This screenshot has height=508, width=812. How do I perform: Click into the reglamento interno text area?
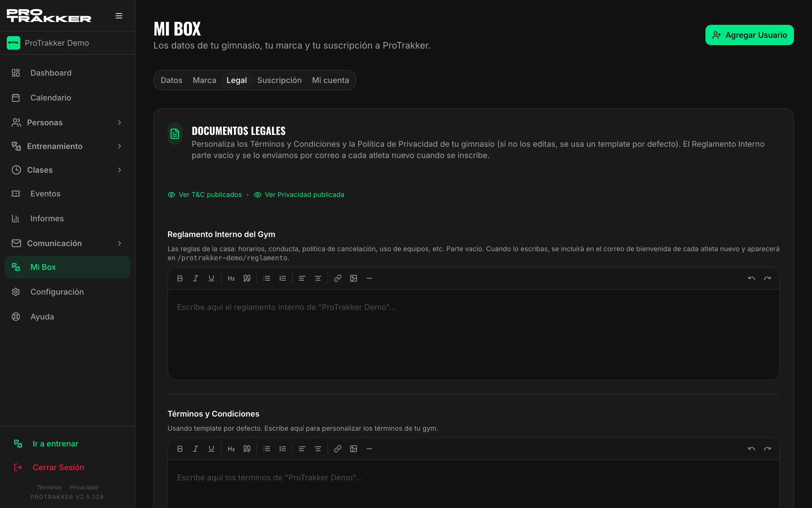tap(473, 335)
